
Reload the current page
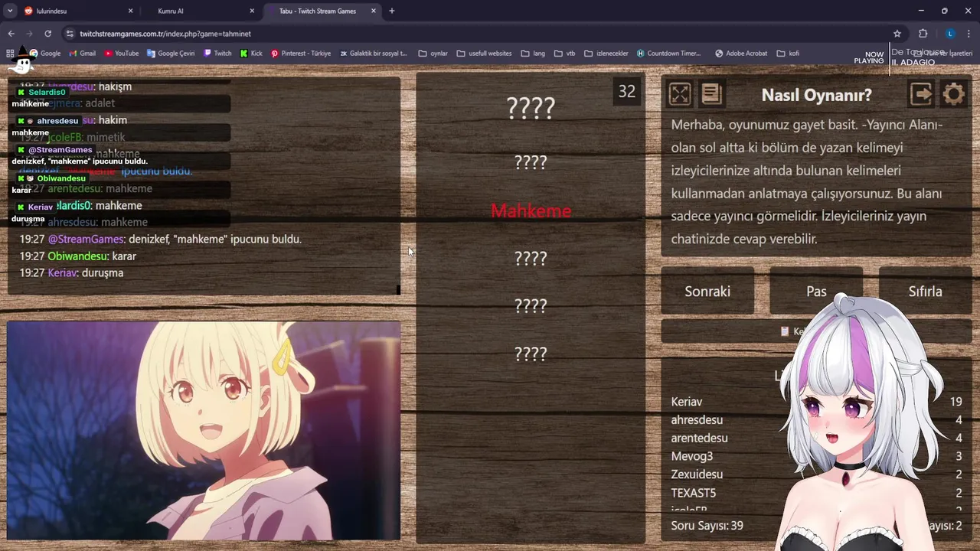point(47,34)
